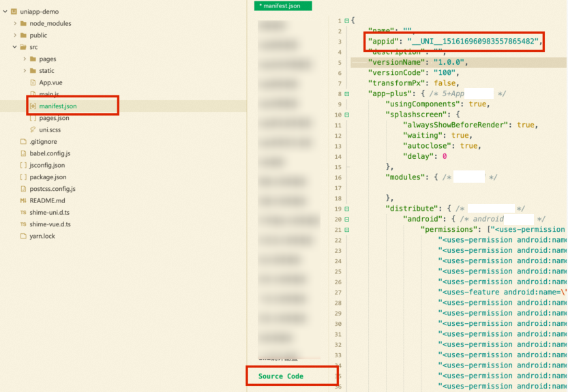Open uni.scss in the file tree
The width and height of the screenshot is (568, 392).
(50, 130)
